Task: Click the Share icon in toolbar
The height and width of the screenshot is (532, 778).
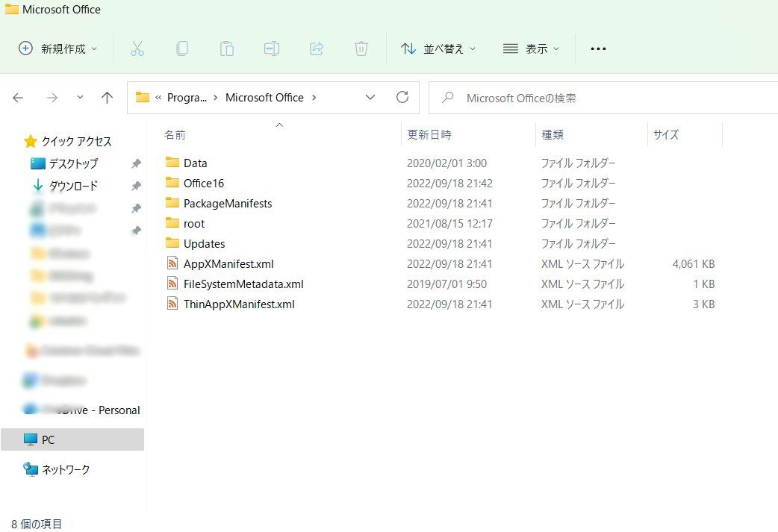Action: [x=317, y=48]
